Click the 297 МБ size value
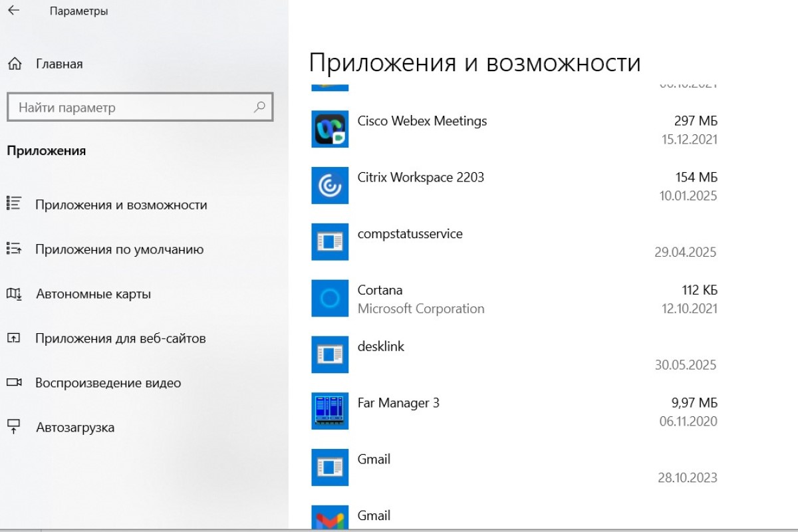Image resolution: width=798 pixels, height=532 pixels. (696, 121)
